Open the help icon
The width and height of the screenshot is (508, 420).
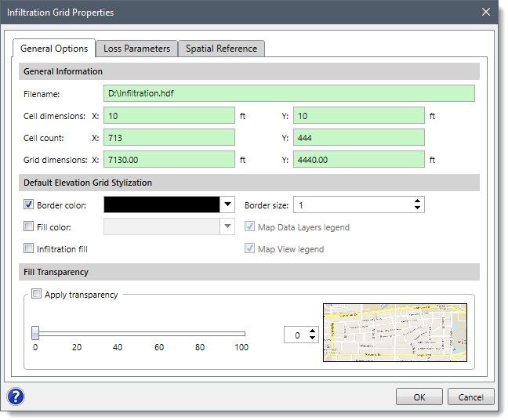16,396
